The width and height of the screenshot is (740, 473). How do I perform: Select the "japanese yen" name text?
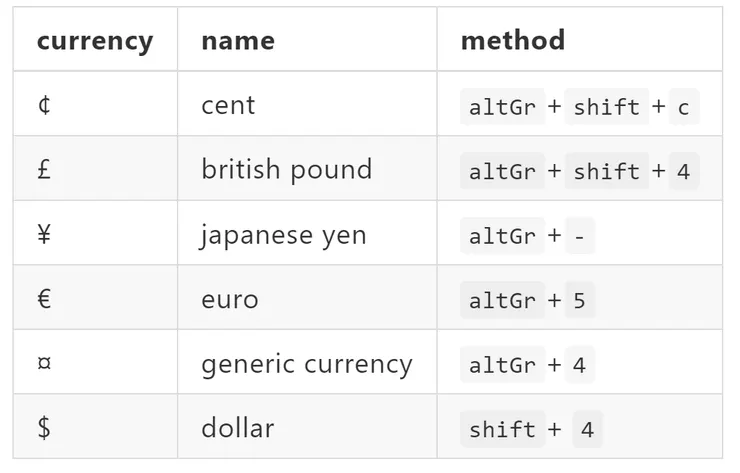point(283,235)
